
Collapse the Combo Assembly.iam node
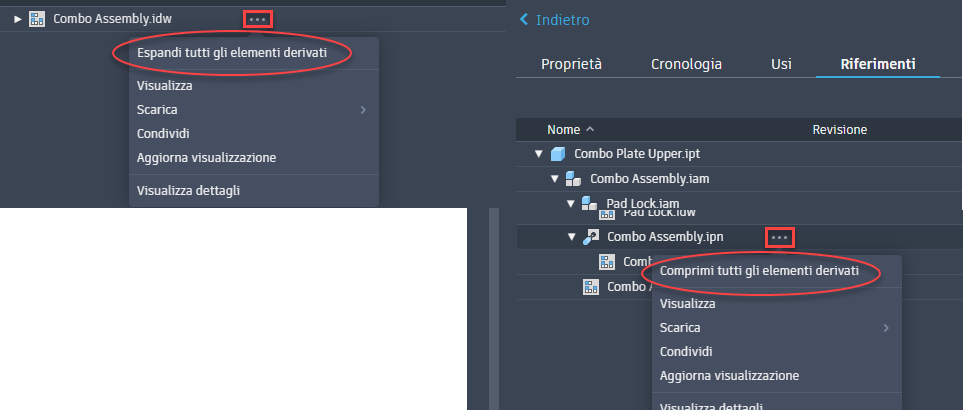tap(555, 179)
